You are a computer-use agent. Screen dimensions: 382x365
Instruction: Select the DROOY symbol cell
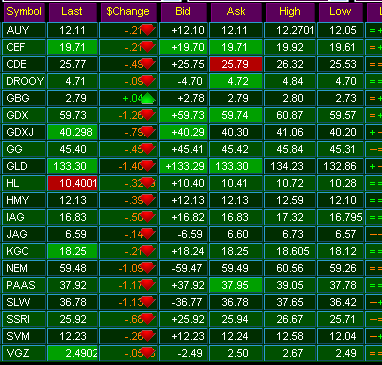click(24, 81)
